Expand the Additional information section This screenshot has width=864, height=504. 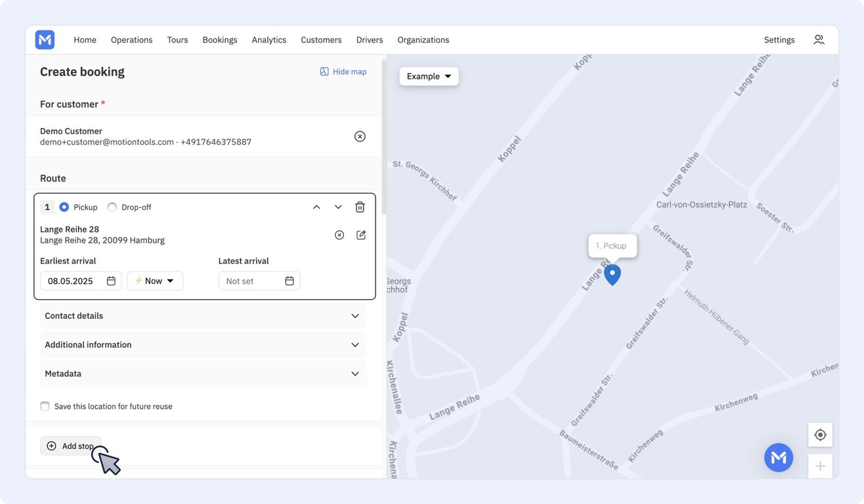[204, 345]
